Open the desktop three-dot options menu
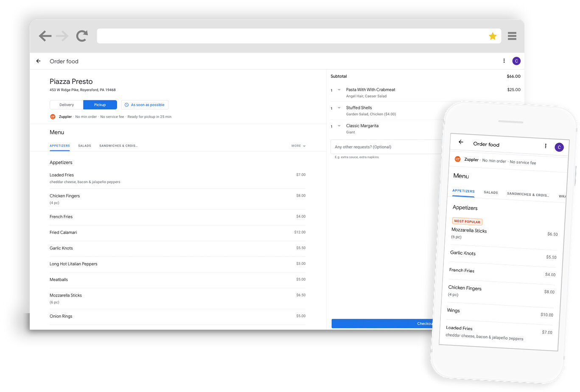Screen dimensions: 580x392 click(504, 61)
